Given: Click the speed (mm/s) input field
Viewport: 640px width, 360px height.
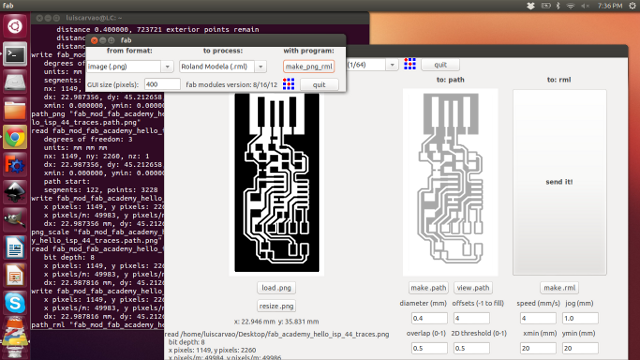Looking at the screenshot, I should (538, 318).
